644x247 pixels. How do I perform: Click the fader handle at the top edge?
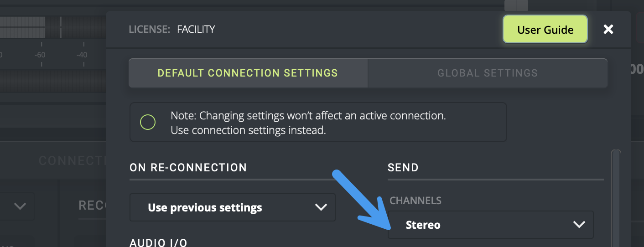tap(516, 5)
